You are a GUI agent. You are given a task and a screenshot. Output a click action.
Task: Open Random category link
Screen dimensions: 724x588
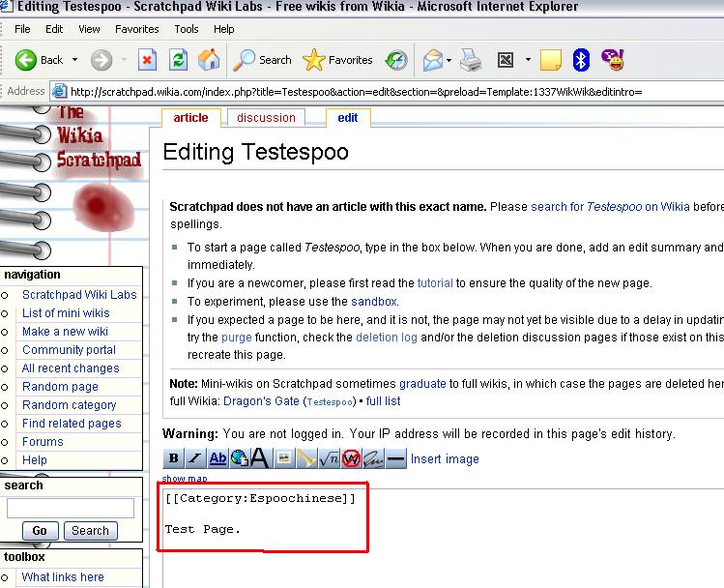coord(70,405)
